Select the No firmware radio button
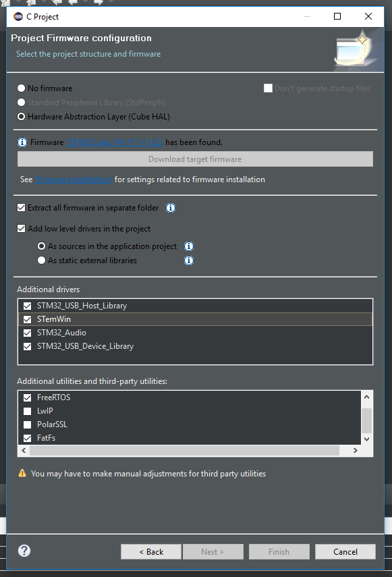 coord(22,88)
